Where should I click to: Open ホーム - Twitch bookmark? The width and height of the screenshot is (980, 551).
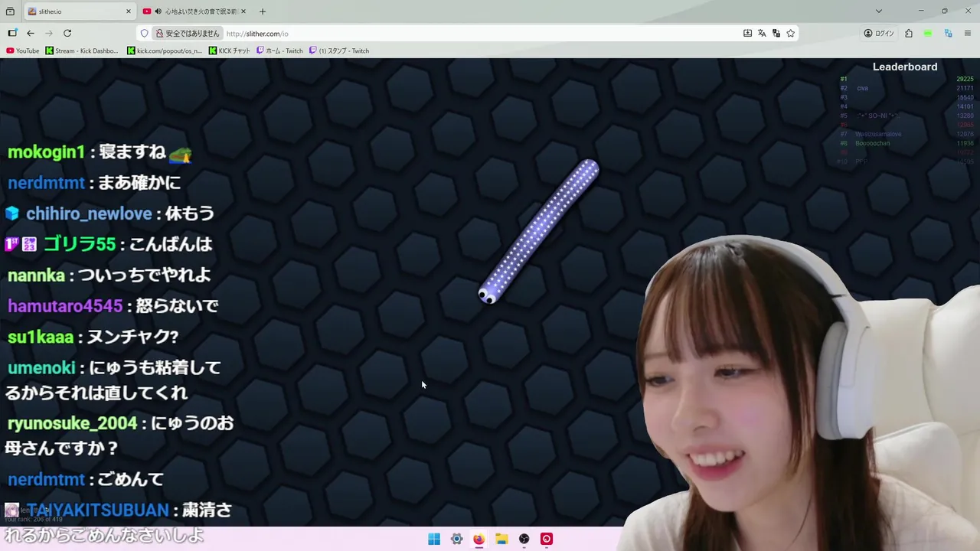click(279, 51)
